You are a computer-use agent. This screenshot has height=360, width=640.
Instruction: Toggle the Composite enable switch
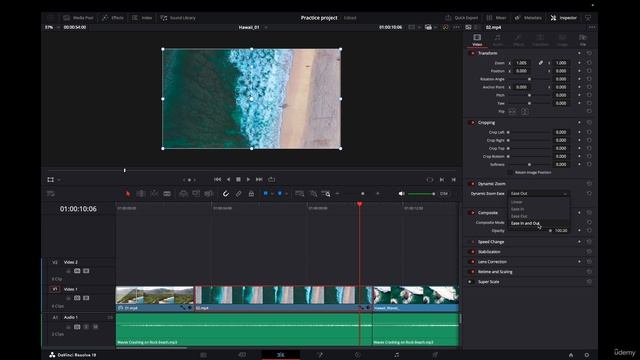tap(473, 213)
